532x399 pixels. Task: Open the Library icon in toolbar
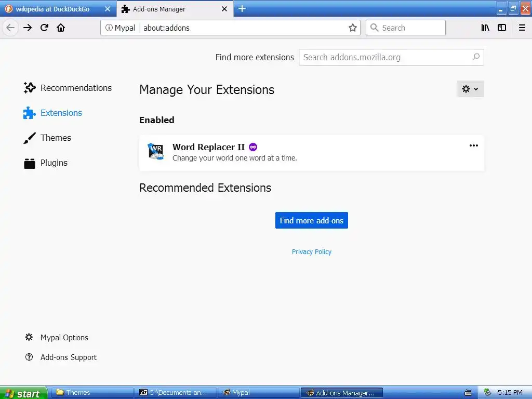(x=485, y=28)
